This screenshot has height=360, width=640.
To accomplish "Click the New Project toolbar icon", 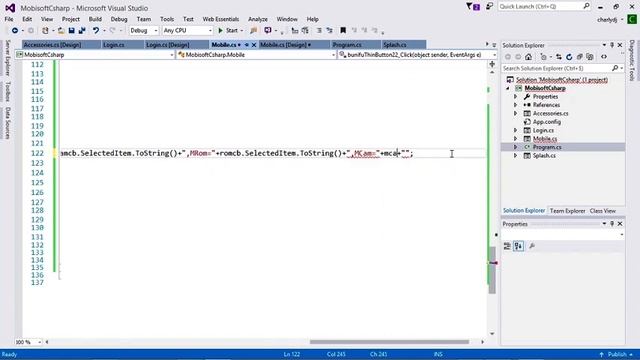I will [x=45, y=31].
